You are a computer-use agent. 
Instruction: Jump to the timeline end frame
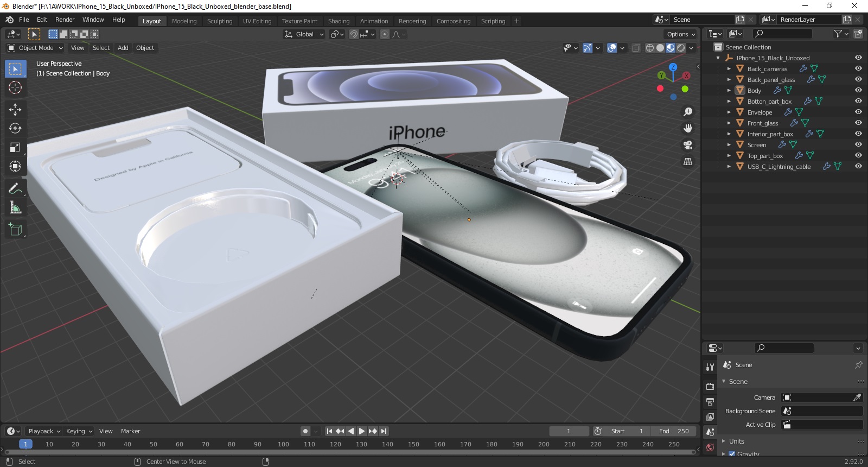click(x=384, y=431)
